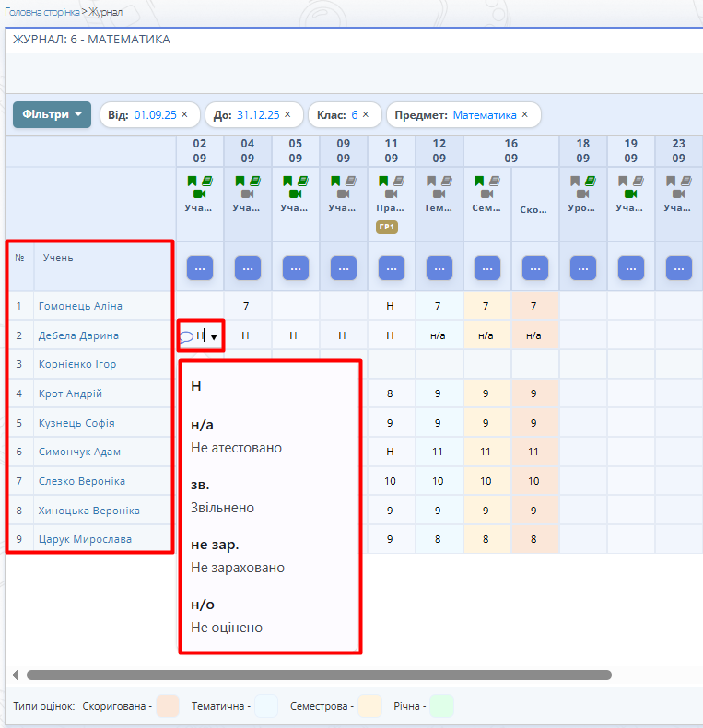Remove the Клас 6 filter chip
The image size is (703, 728).
tap(365, 115)
